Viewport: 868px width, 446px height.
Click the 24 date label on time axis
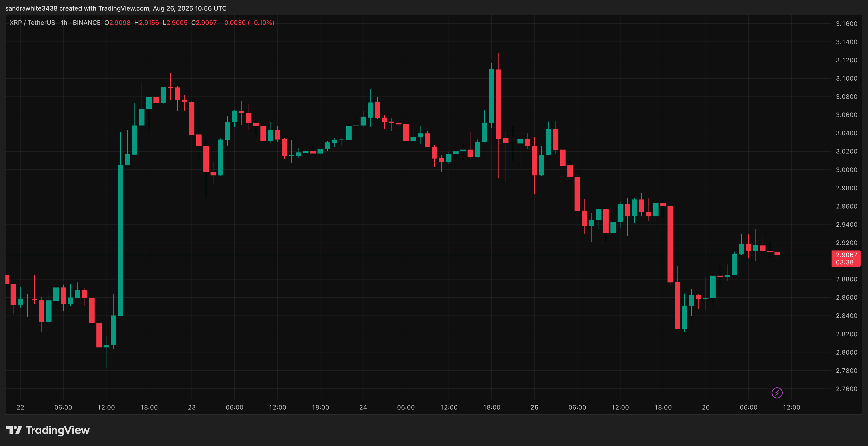(x=363, y=407)
